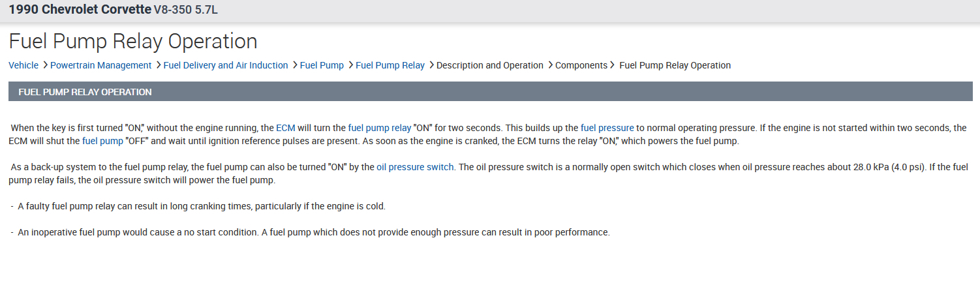The image size is (980, 300).
Task: Open the ECM link in first paragraph
Action: click(286, 128)
